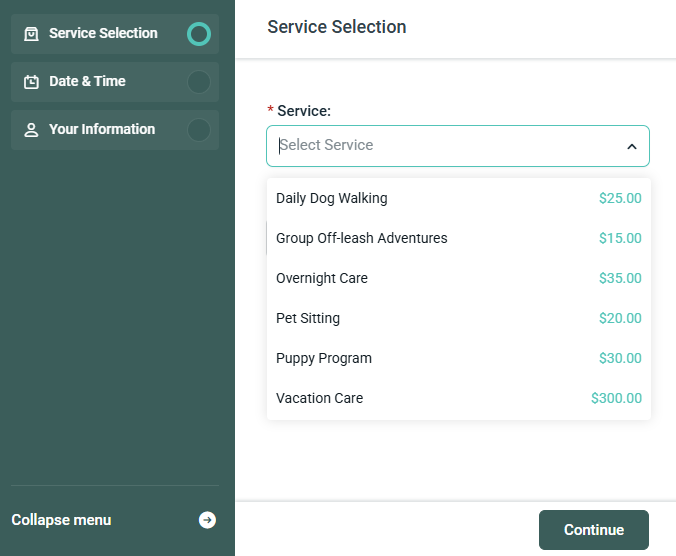Open the Service Selection step label
The height and width of the screenshot is (556, 676).
pos(103,34)
